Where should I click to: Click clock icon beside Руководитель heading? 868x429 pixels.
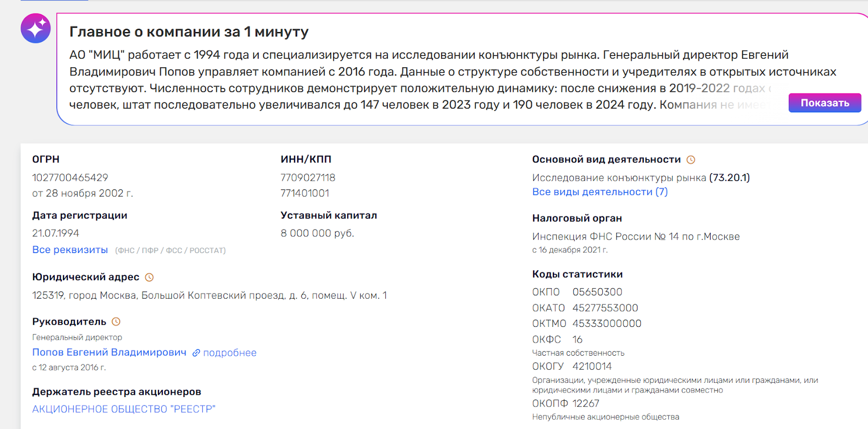[116, 322]
